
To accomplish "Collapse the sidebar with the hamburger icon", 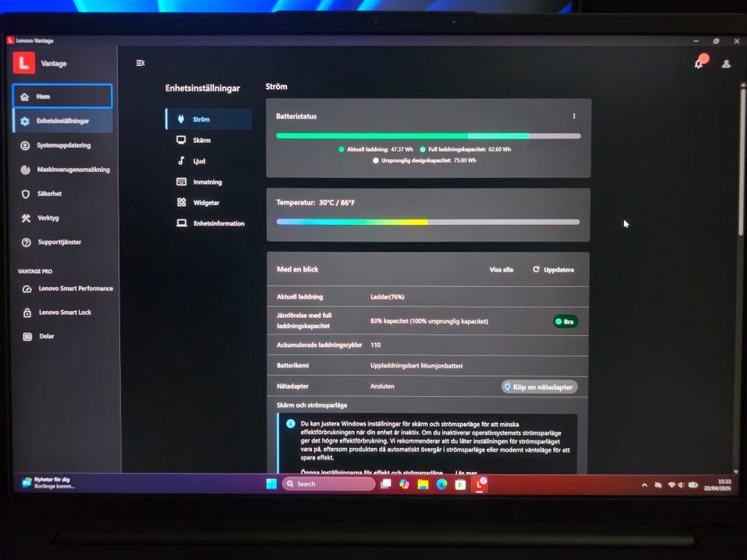I will tap(140, 63).
